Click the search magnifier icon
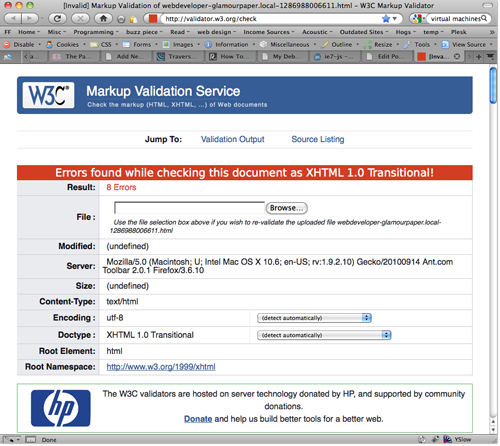Image resolution: width=500 pixels, height=446 pixels. tap(484, 18)
